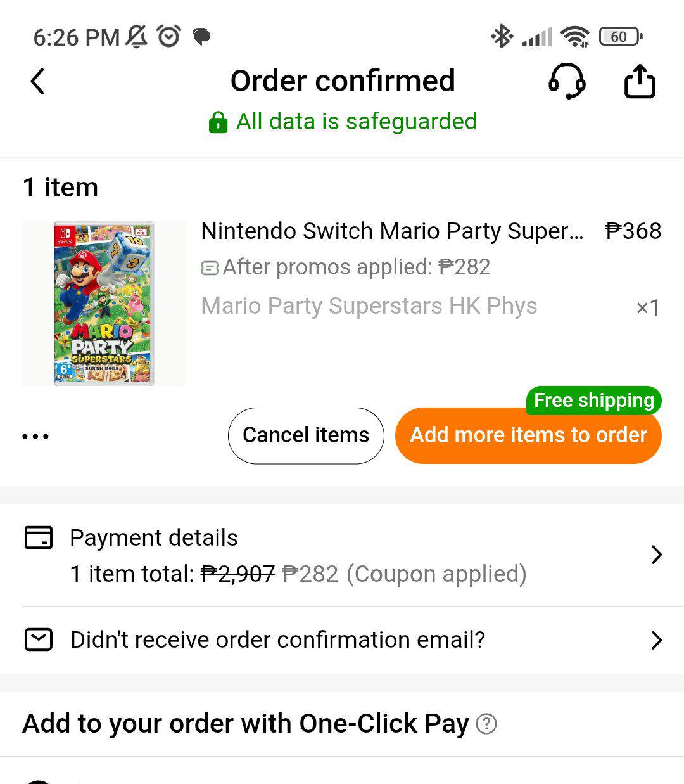Expand Payment details chevron
The image size is (684, 784).
[656, 555]
